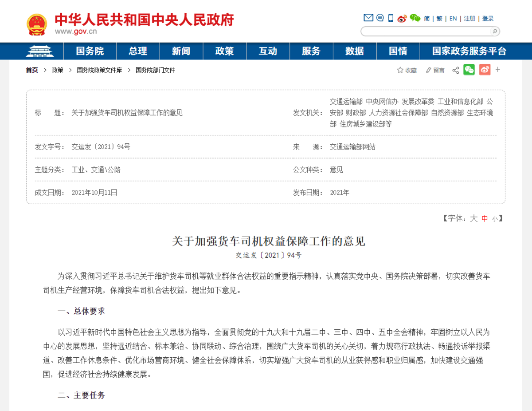Viewport: 532px width, 411px height.
Task: Click the 留言 pencil comment button
Action: coord(435,70)
